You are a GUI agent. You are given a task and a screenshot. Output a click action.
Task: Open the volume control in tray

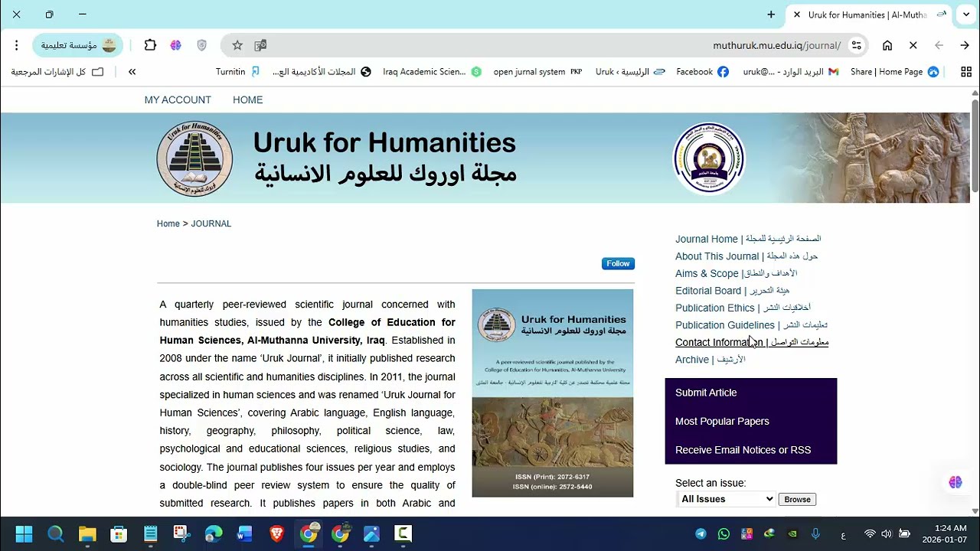pyautogui.click(x=887, y=533)
